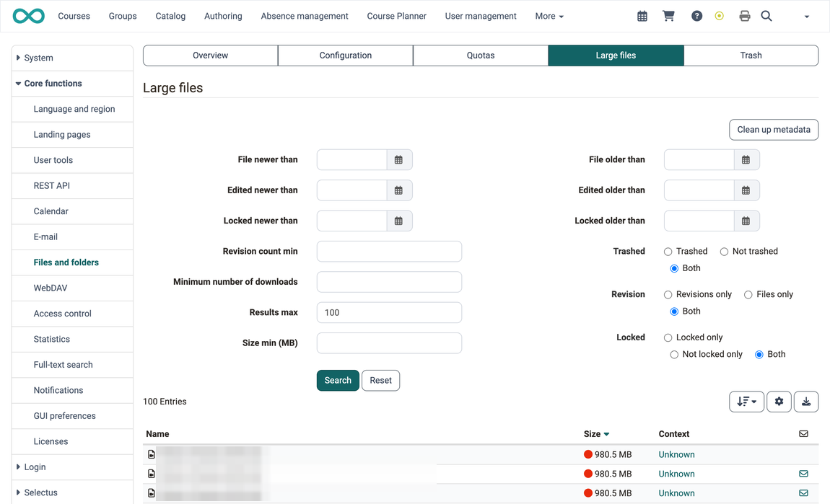This screenshot has width=830, height=504.
Task: Open search via the magnifier icon
Action: (x=766, y=17)
